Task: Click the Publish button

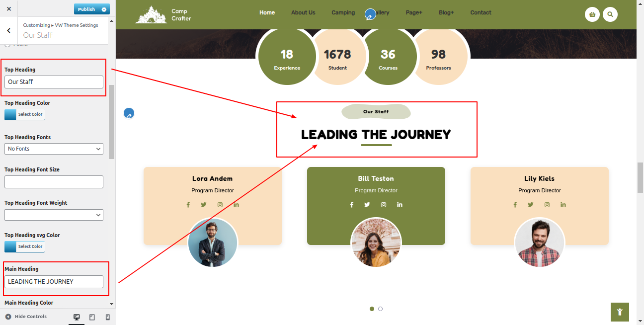Action: (86, 9)
